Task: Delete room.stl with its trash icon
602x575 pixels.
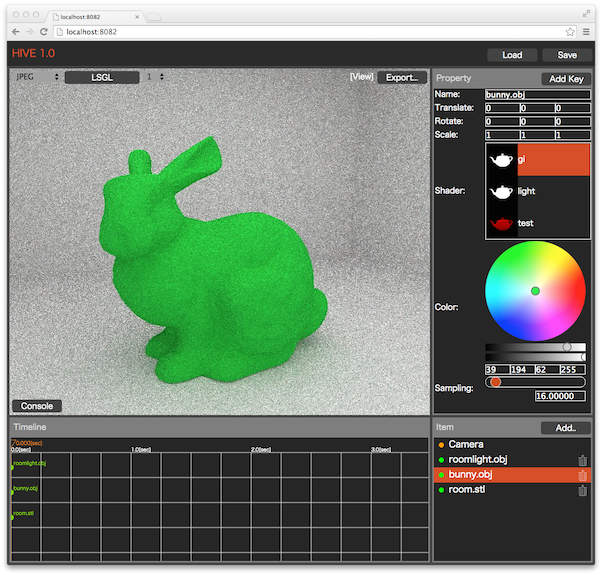Action: [x=582, y=490]
